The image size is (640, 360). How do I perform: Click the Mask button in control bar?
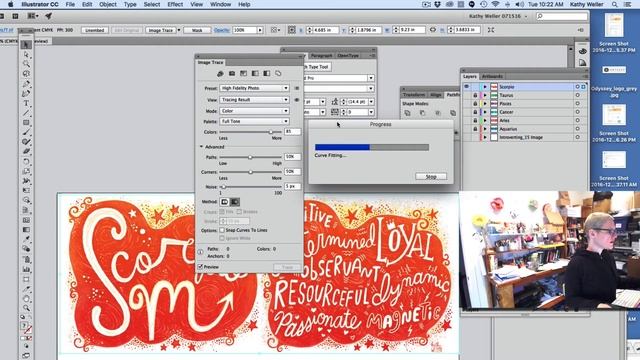(x=197, y=30)
